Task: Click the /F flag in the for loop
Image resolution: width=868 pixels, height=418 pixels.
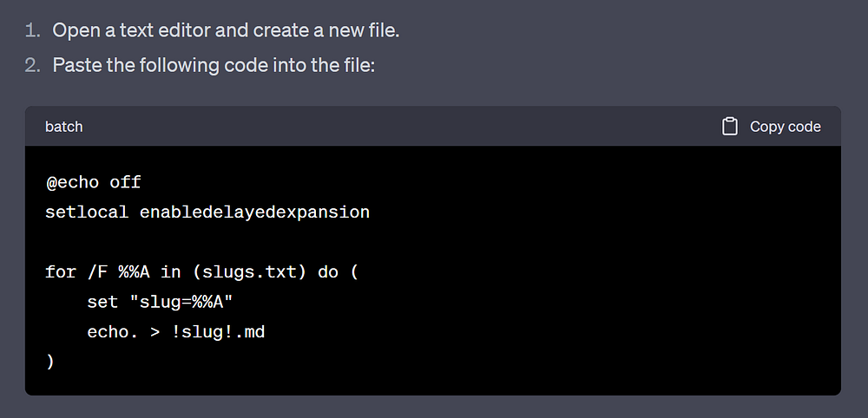Action: point(97,272)
